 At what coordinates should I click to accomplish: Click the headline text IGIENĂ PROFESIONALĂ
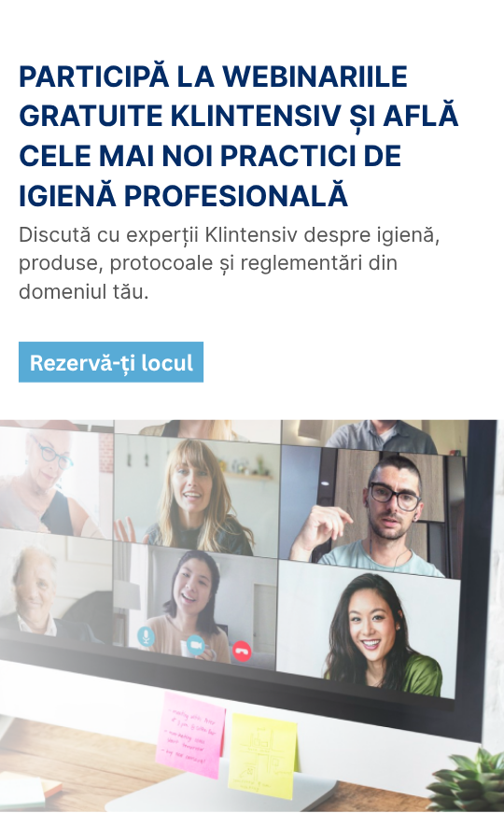(x=183, y=195)
